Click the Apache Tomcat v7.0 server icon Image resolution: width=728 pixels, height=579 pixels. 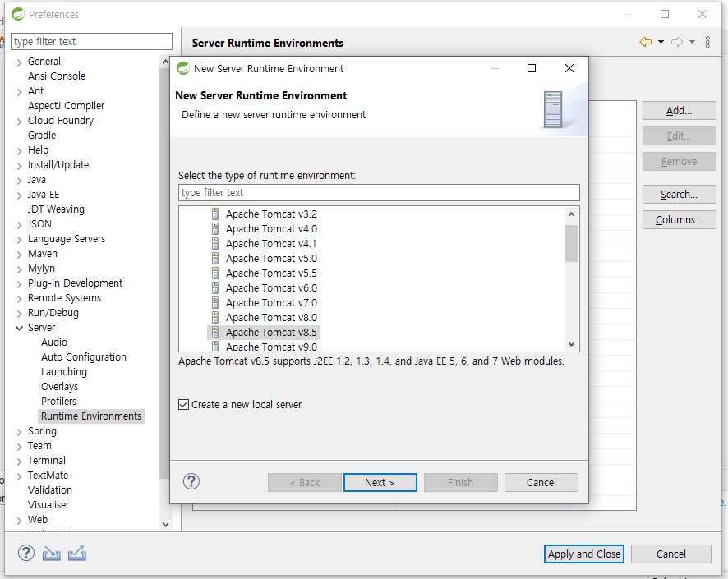coord(215,303)
